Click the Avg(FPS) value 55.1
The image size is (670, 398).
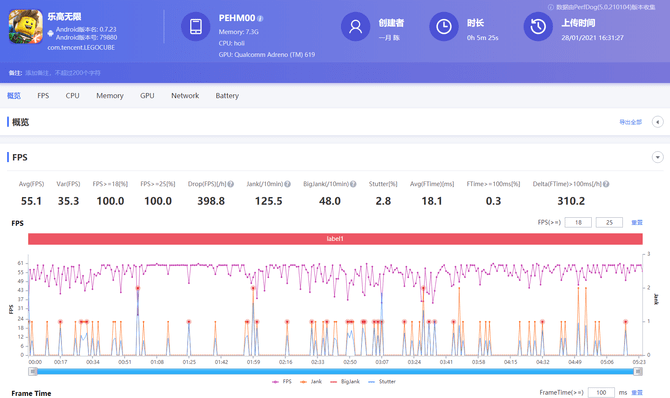pos(31,201)
